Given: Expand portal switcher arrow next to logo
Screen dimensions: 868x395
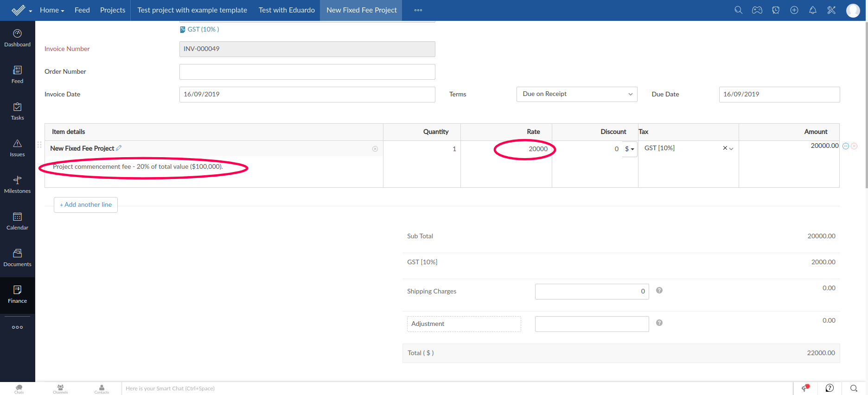Looking at the screenshot, I should [31, 11].
